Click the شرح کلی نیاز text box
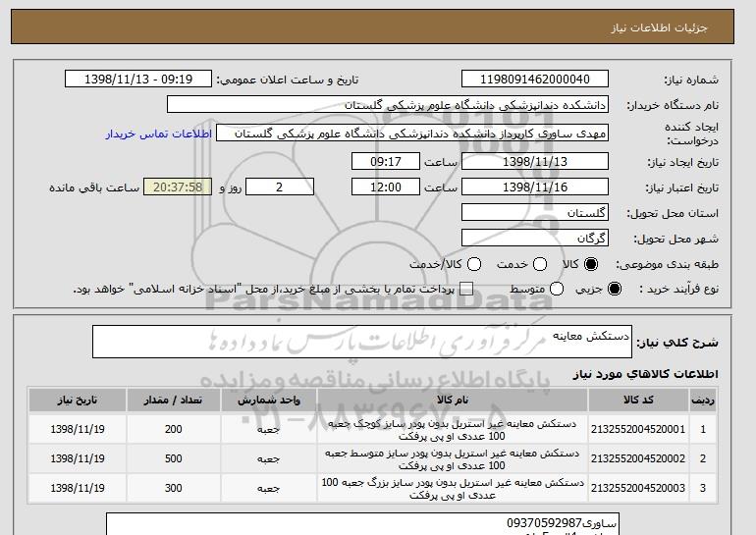The width and height of the screenshot is (756, 535). coord(362,342)
